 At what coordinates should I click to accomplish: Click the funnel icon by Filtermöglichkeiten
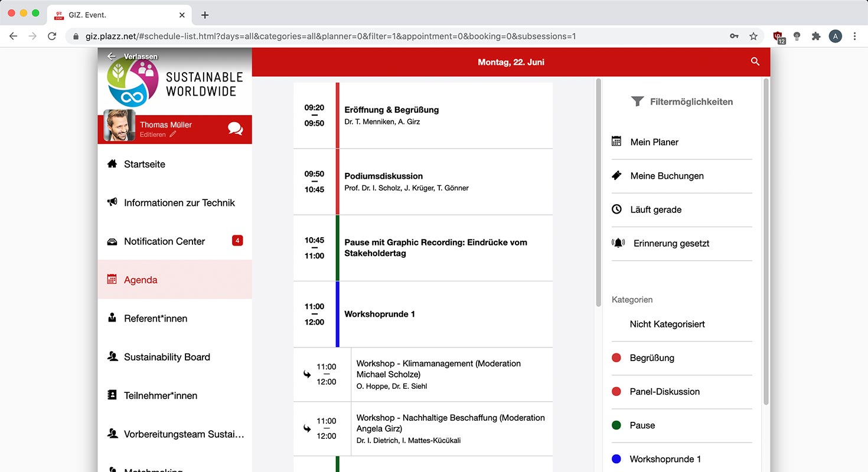(x=637, y=101)
